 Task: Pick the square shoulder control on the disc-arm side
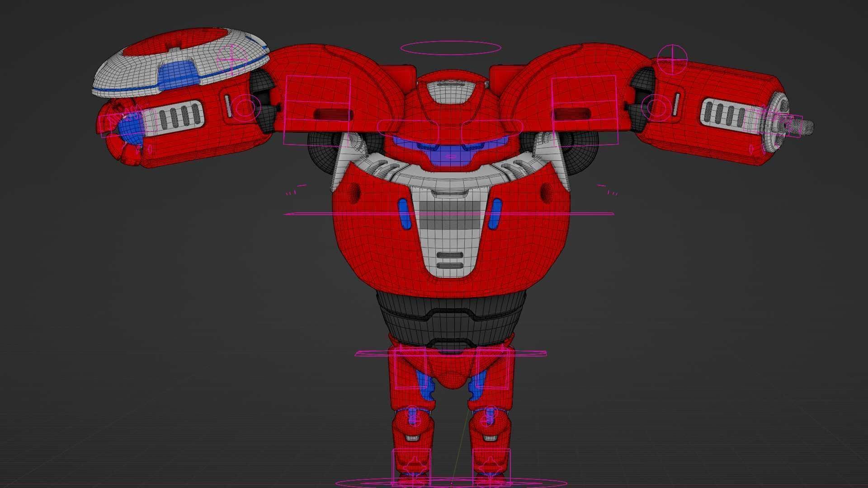click(x=317, y=111)
